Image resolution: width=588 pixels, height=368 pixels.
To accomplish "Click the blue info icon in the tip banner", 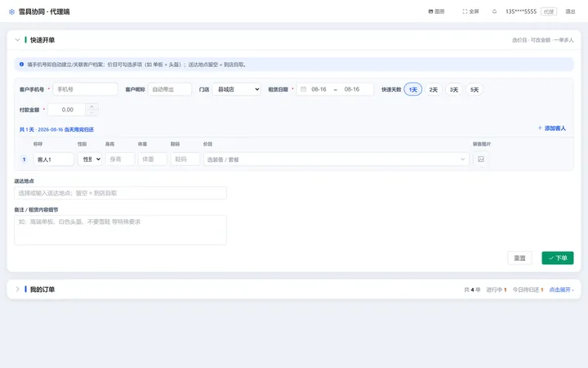I will (21, 65).
